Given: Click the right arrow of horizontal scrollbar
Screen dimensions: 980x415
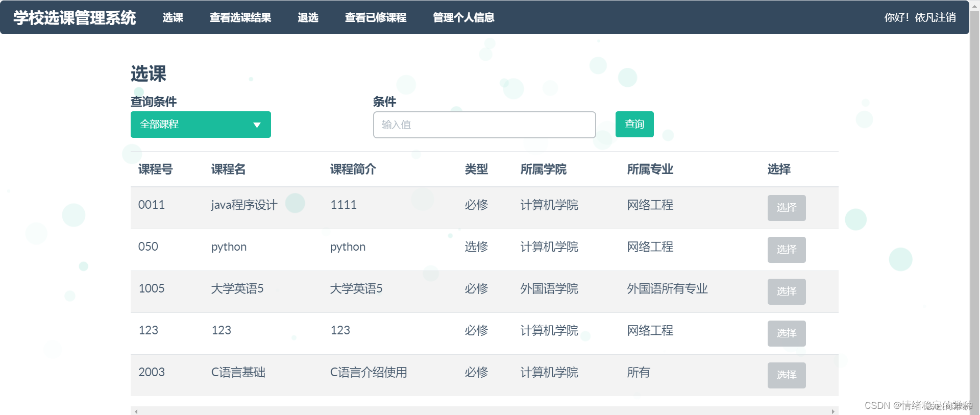Looking at the screenshot, I should (833, 411).
